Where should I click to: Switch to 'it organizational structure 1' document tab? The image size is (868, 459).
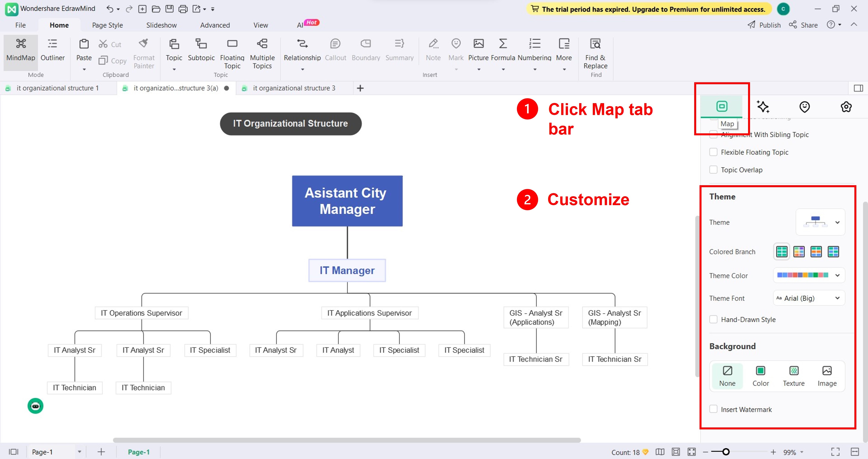[x=57, y=88]
